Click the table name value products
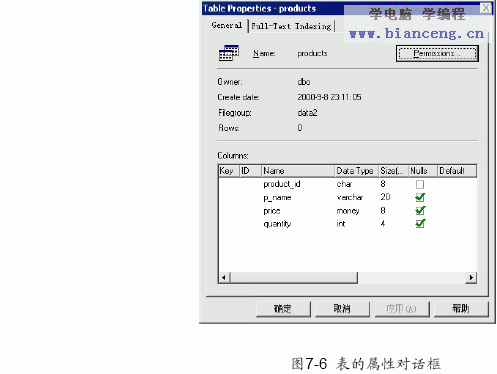 click(312, 53)
